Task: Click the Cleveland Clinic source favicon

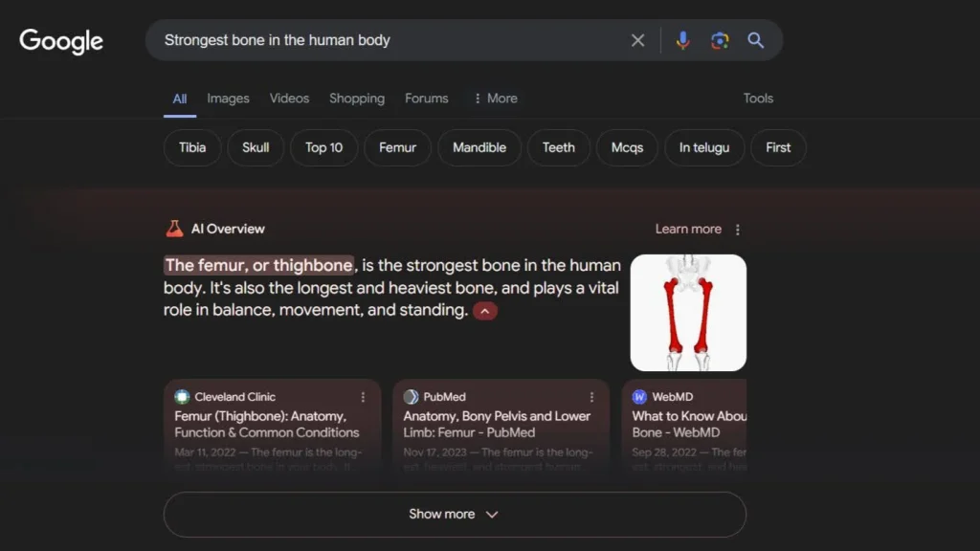Action: (x=182, y=397)
